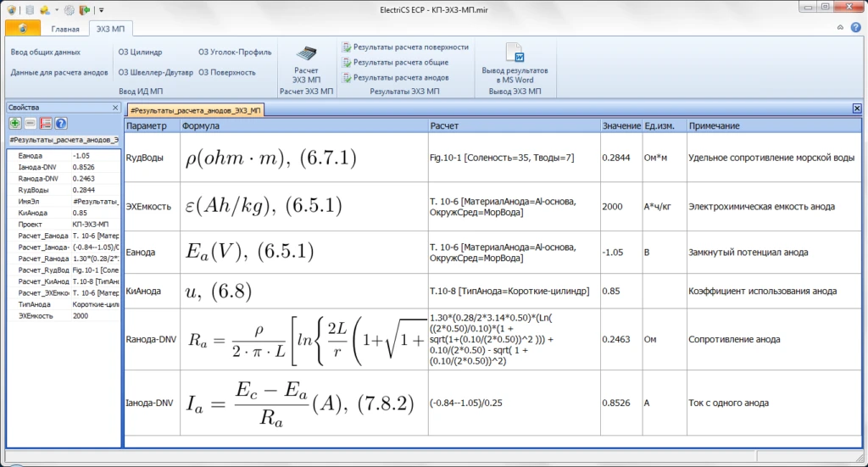Open quick access toolbar customize dropdown
Screen dimensions: 868x467
(102, 10)
